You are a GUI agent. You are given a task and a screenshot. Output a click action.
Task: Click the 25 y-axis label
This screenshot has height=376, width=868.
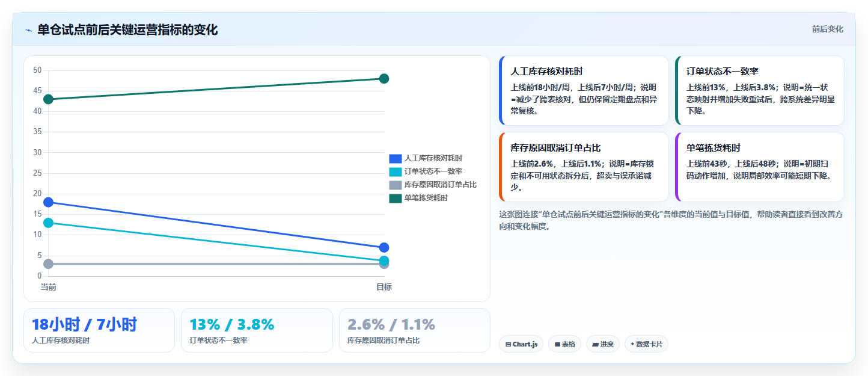[37, 173]
